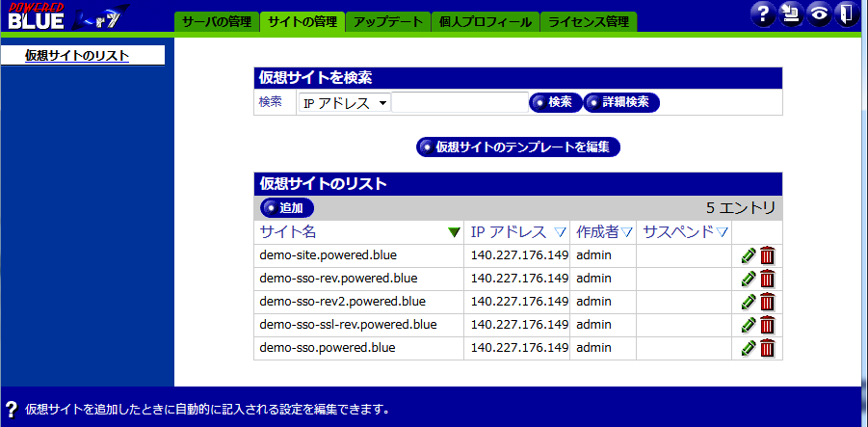The image size is (868, 427).
Task: Sort list by サイト名 green arrow
Action: tap(455, 232)
